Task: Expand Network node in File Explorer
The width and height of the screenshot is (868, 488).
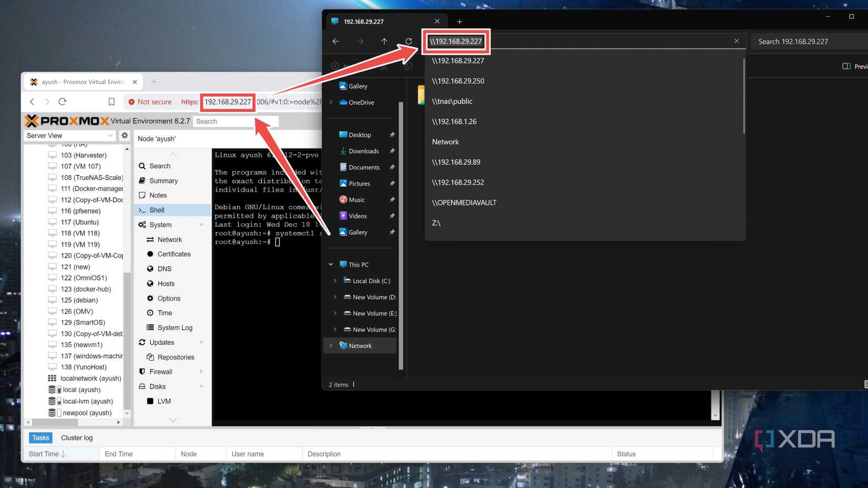Action: (331, 345)
